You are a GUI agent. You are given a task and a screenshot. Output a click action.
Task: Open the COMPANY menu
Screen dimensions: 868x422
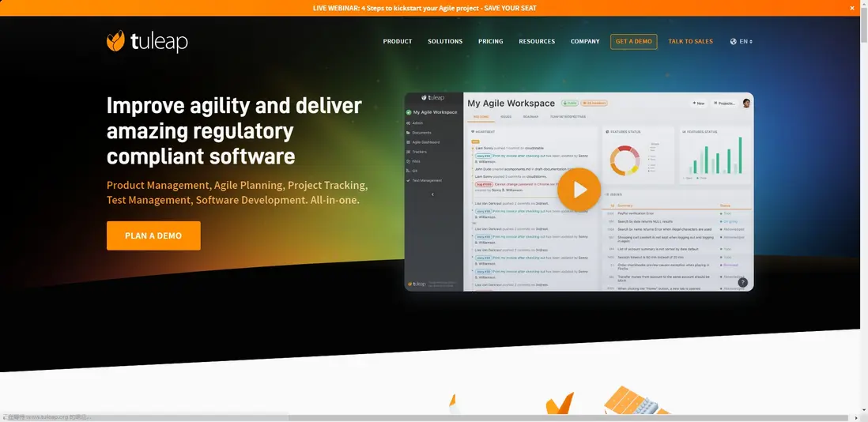pos(585,41)
